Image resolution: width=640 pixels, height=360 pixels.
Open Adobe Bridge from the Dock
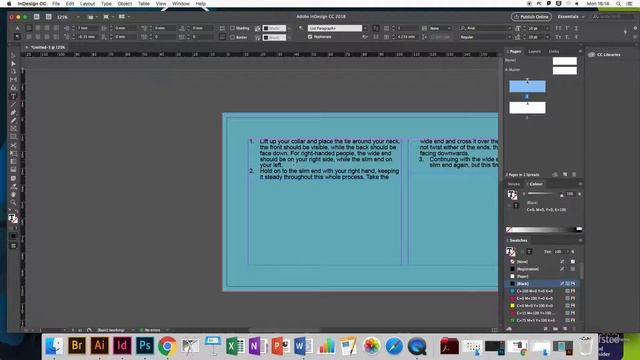pyautogui.click(x=77, y=346)
